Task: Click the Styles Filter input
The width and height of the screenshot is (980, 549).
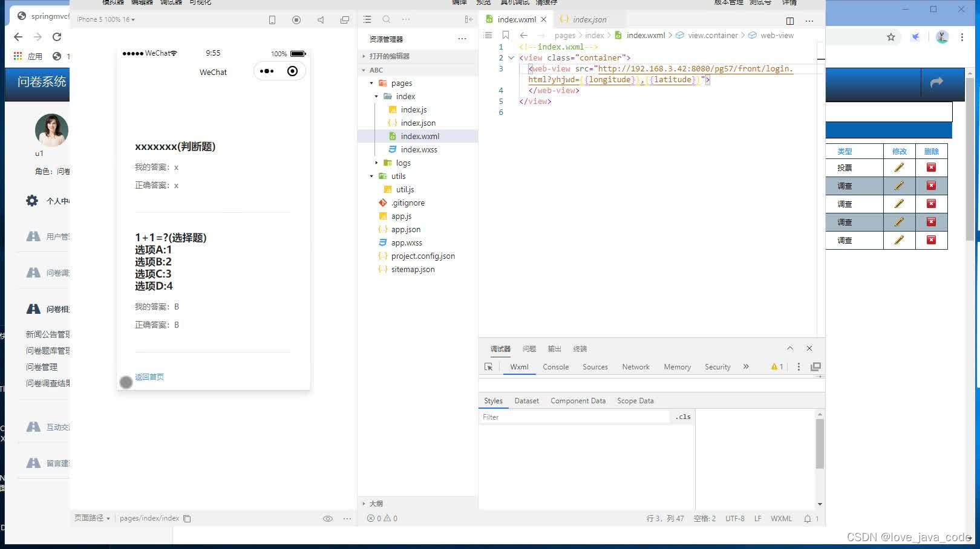Action: pyautogui.click(x=575, y=417)
